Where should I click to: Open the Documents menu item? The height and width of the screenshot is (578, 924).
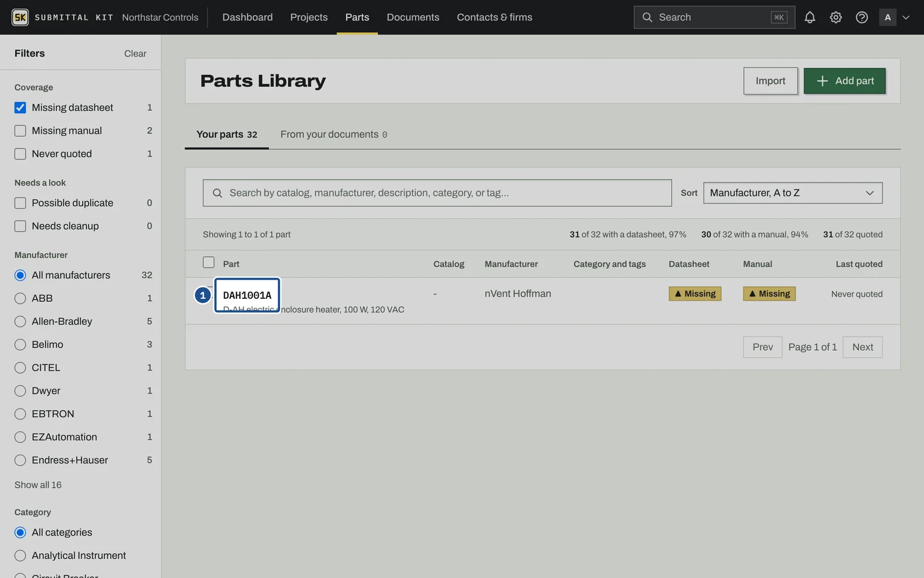413,17
